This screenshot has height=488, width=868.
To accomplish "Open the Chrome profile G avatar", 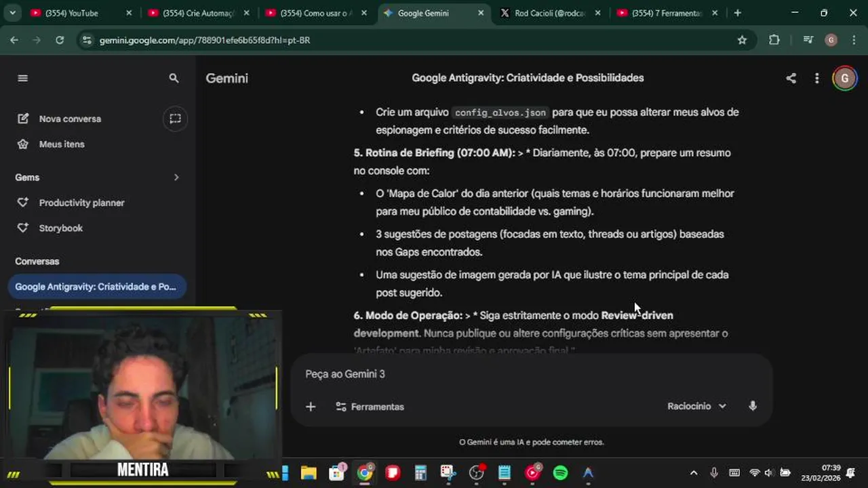I will point(831,40).
